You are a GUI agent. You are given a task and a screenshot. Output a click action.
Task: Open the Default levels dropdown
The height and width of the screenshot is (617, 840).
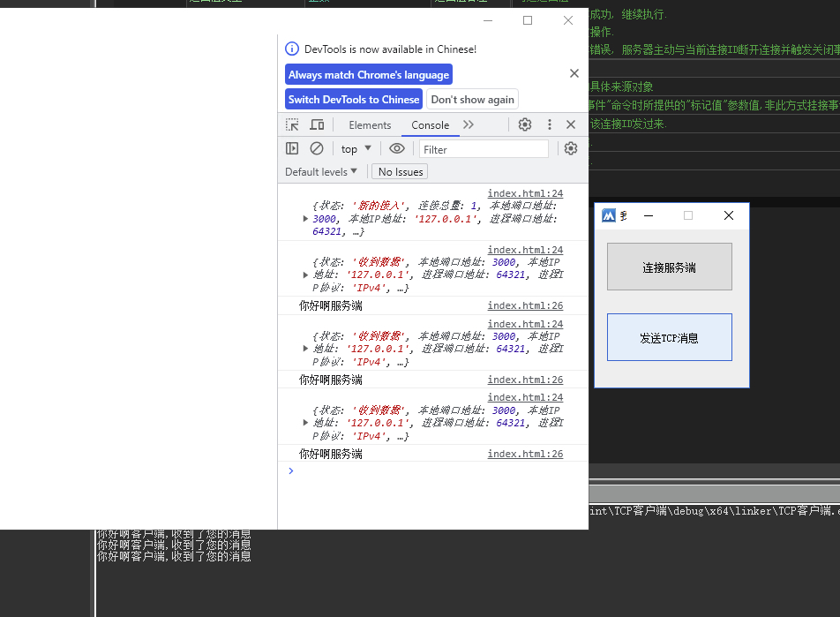pos(321,171)
